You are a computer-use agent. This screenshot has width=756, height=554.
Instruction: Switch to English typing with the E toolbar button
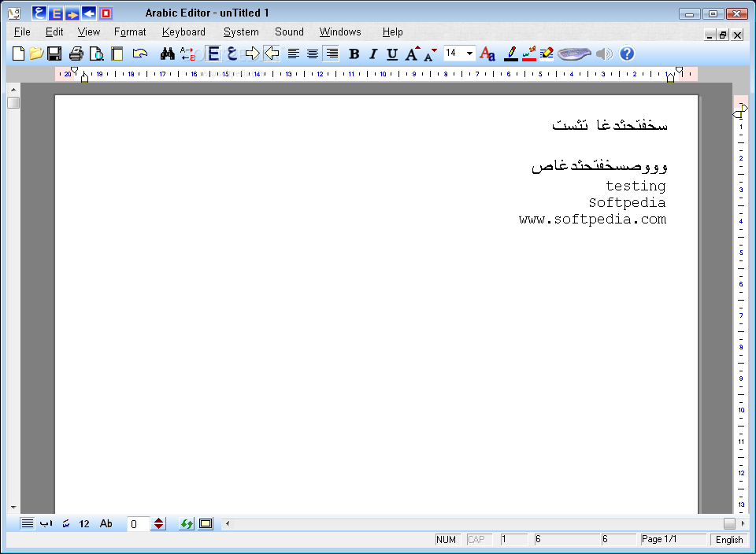click(213, 54)
